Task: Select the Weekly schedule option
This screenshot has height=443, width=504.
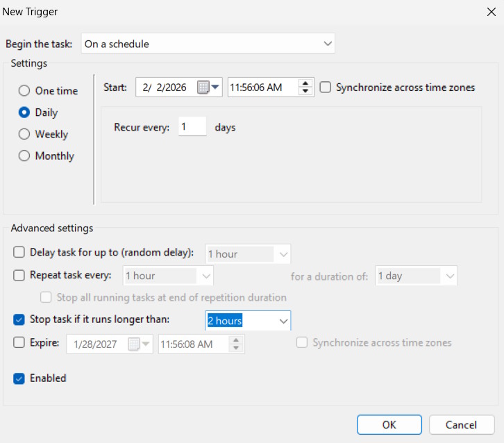Action: tap(24, 134)
